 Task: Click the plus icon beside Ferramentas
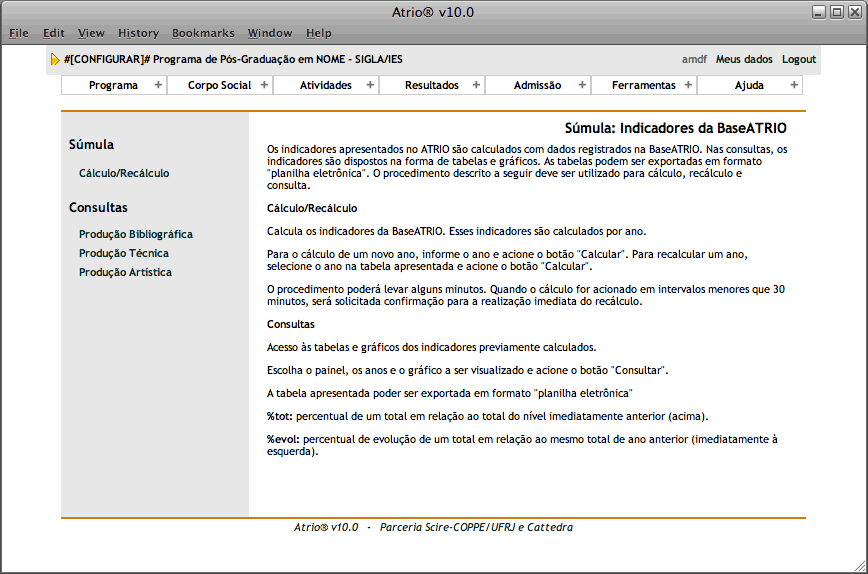tap(688, 85)
